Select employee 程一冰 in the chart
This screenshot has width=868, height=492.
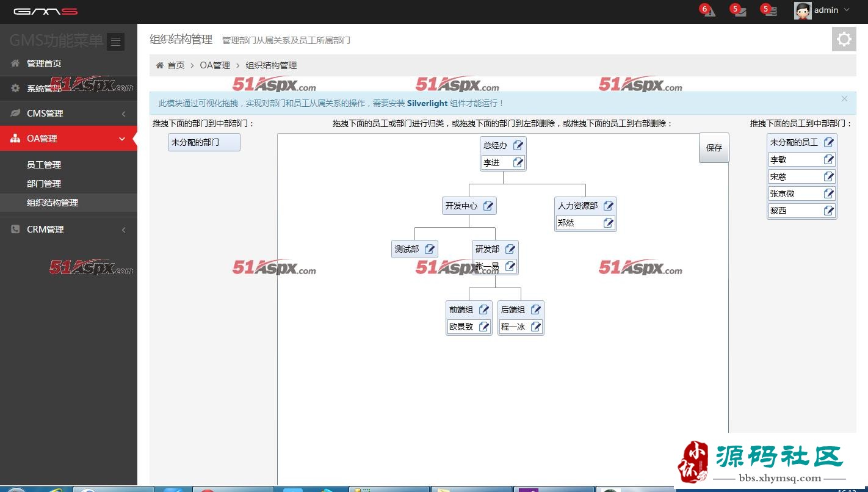[513, 327]
